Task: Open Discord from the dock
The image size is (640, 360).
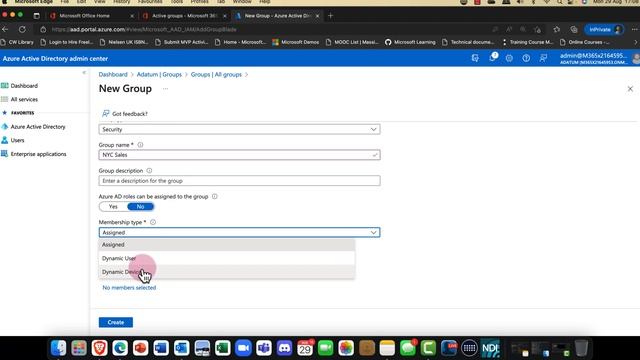Action: tap(284, 348)
